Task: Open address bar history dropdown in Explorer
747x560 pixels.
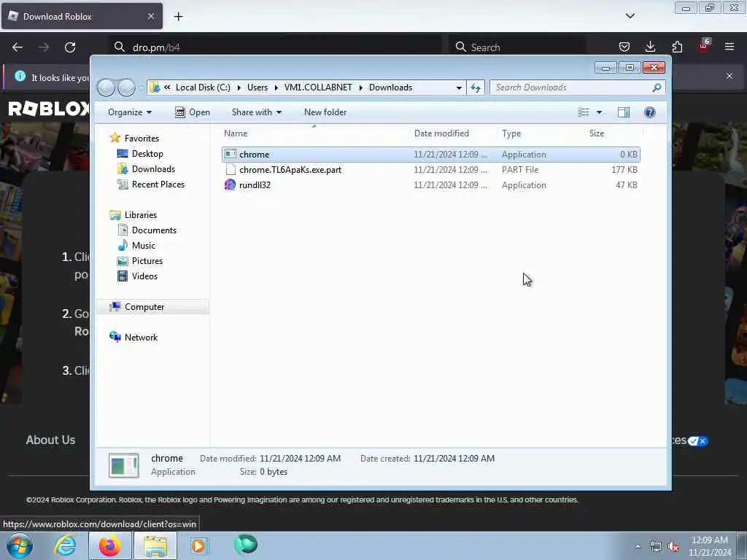Action: [x=459, y=87]
